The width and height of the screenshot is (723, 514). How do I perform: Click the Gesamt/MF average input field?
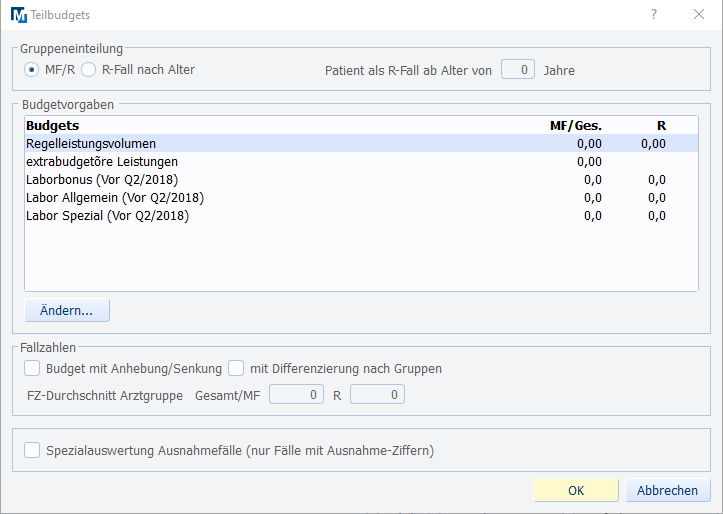(x=297, y=395)
